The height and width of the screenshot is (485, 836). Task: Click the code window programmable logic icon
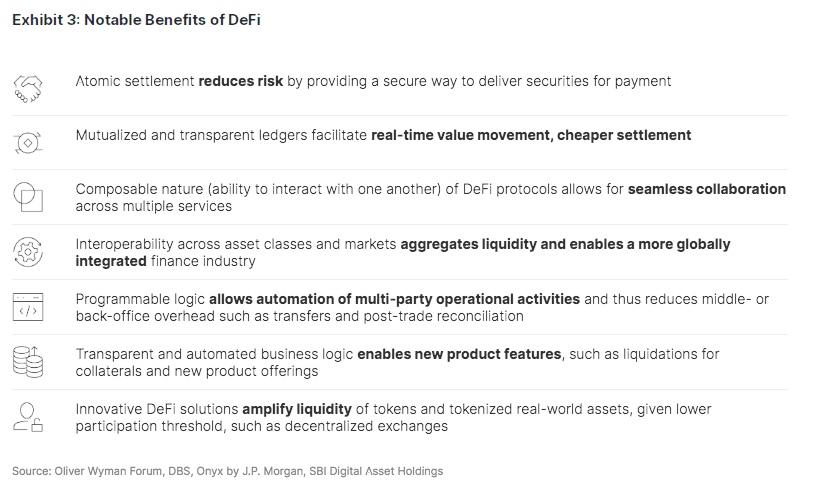[x=28, y=307]
